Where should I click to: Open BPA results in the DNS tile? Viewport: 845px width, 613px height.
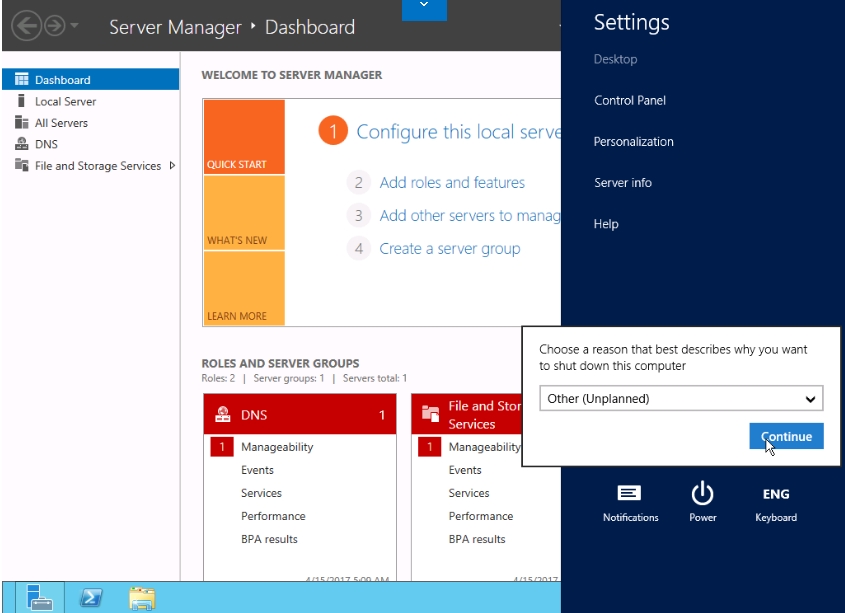click(x=269, y=539)
